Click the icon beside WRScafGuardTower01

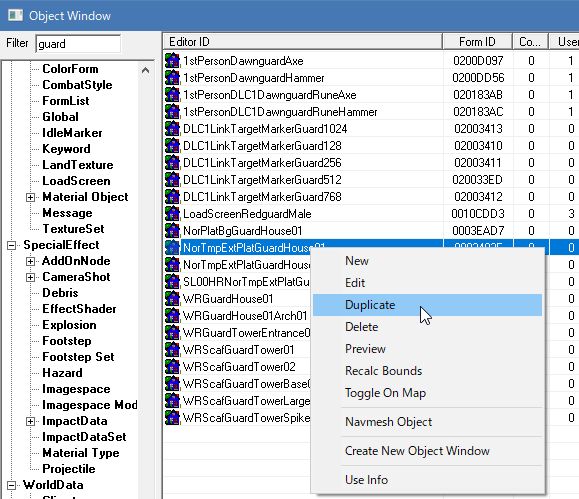coord(172,349)
